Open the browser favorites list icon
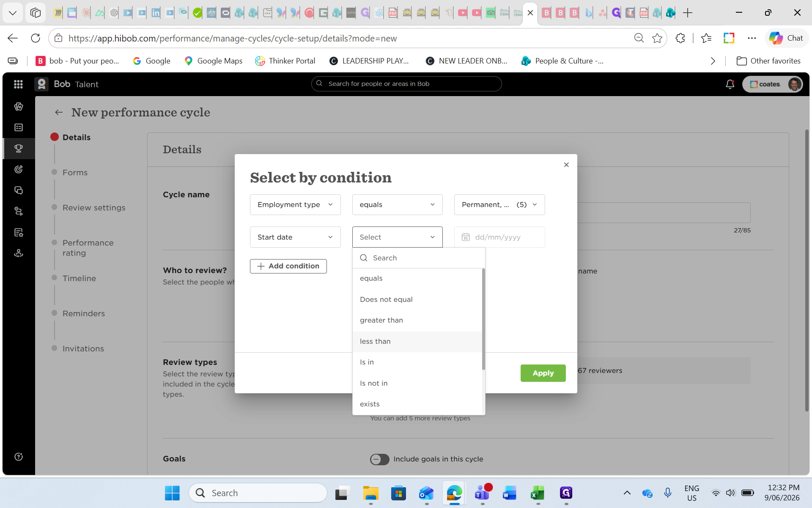 [x=706, y=38]
